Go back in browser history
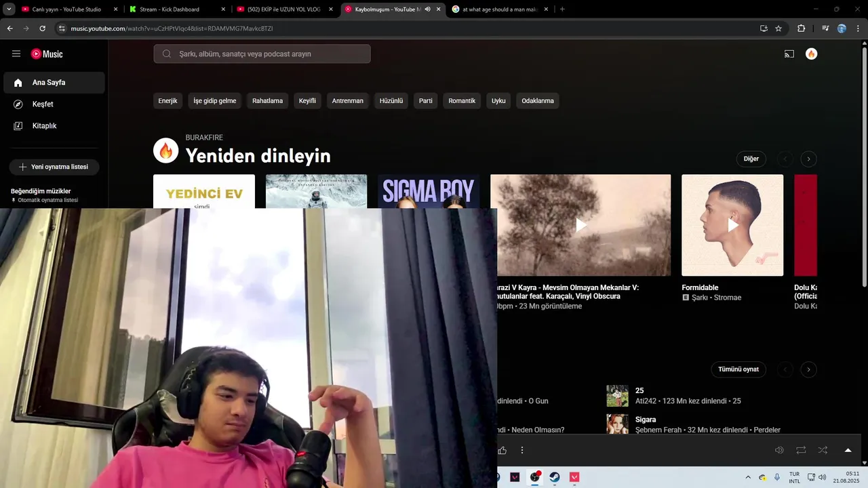Screen dimensions: 868x488 pos(9,28)
